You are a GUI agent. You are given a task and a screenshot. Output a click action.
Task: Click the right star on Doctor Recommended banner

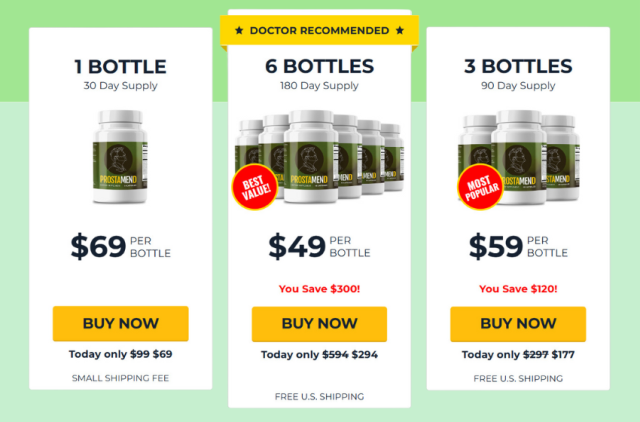pos(400,30)
